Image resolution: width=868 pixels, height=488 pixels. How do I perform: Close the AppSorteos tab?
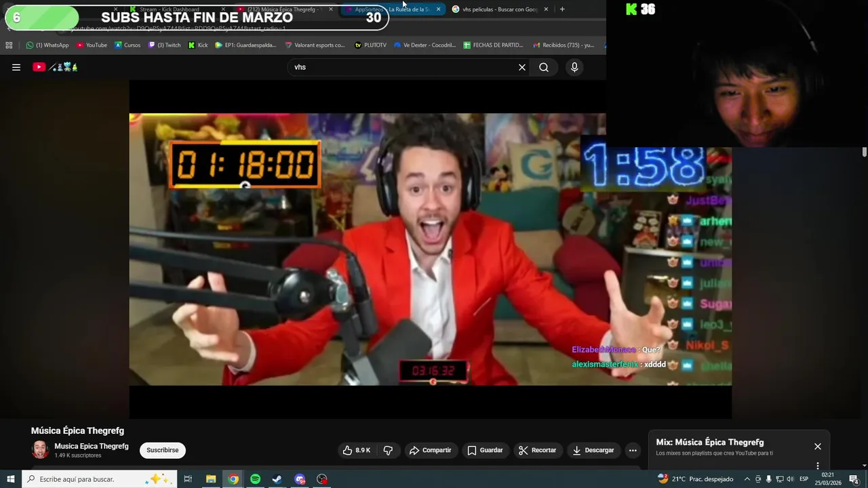click(438, 9)
